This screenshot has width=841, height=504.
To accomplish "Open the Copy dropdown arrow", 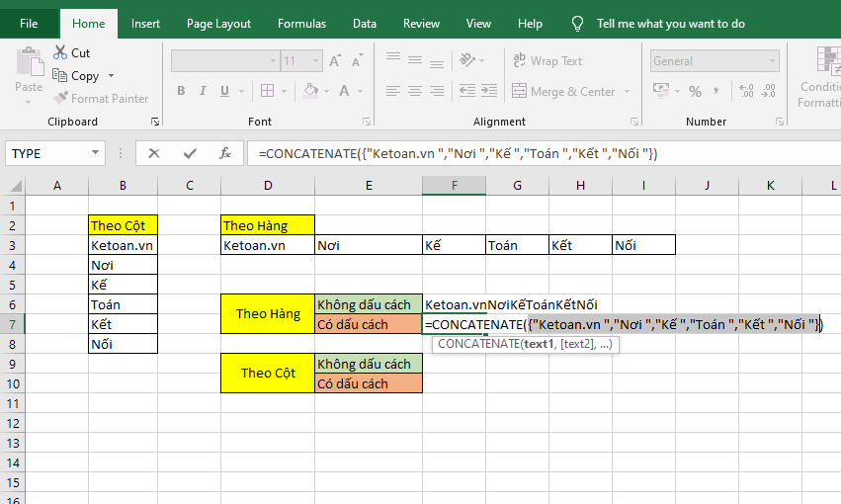I will pos(111,76).
